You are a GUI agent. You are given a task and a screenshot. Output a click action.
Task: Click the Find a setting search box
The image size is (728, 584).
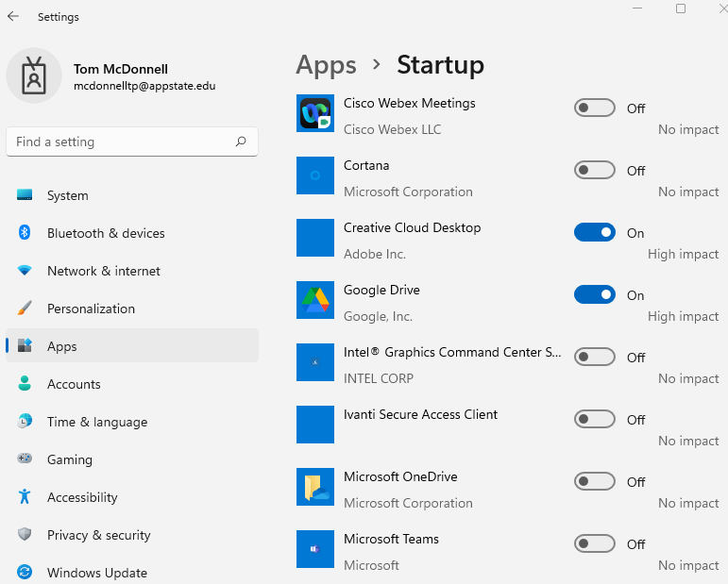(132, 142)
